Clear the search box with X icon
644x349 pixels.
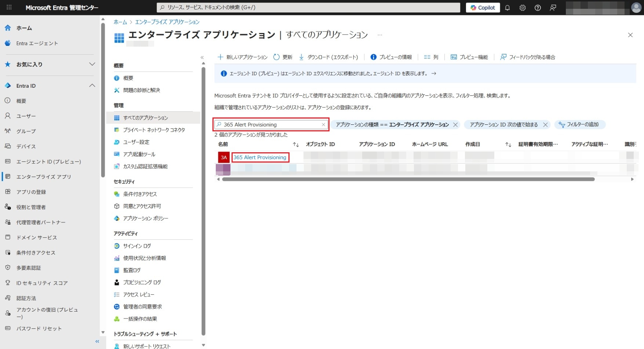[x=323, y=125]
